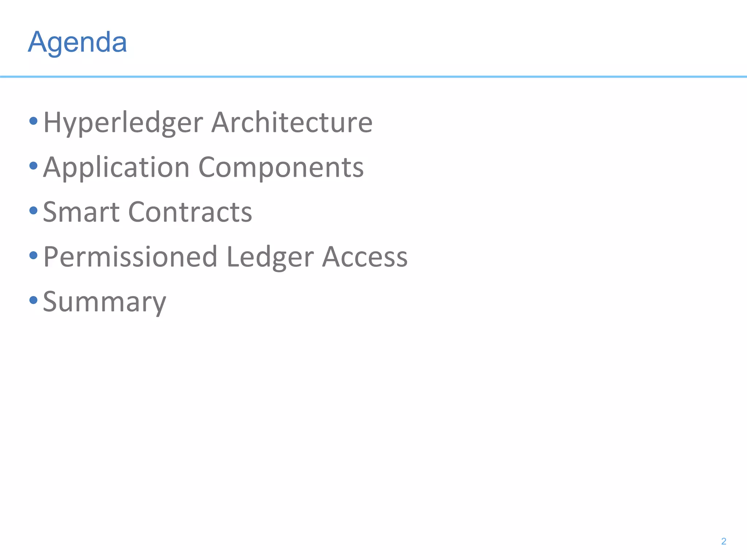Click the Summary agenda item text
This screenshot has height=560, width=747.
104,302
